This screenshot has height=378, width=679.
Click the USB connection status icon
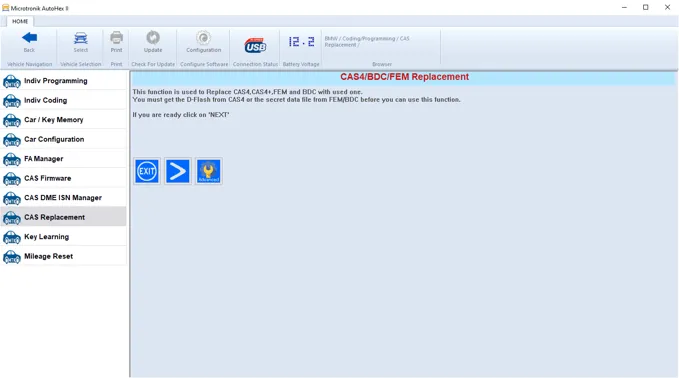pos(255,45)
